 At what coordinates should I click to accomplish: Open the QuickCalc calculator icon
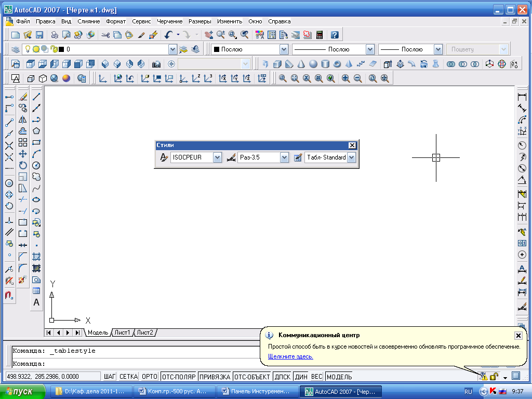(x=320, y=35)
